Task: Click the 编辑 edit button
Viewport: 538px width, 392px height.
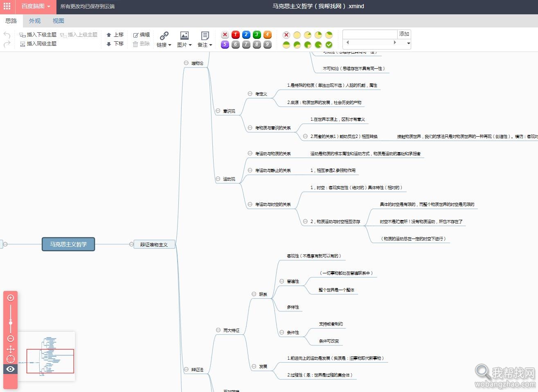Action: (x=142, y=35)
